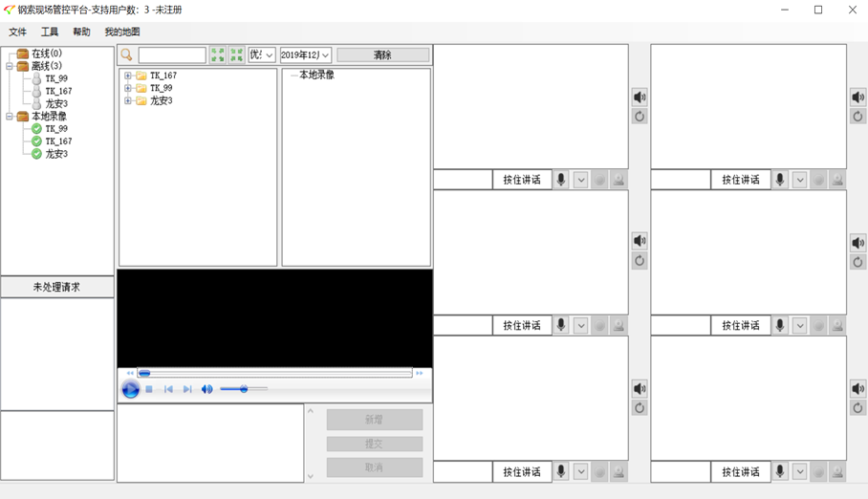Click 按住讲话 under the top-left panel
868x499 pixels.
pyautogui.click(x=522, y=180)
